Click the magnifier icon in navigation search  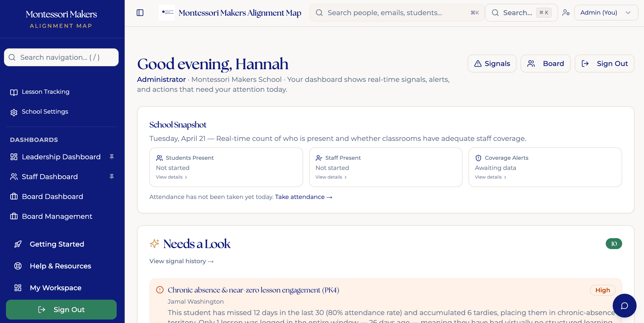(12, 57)
